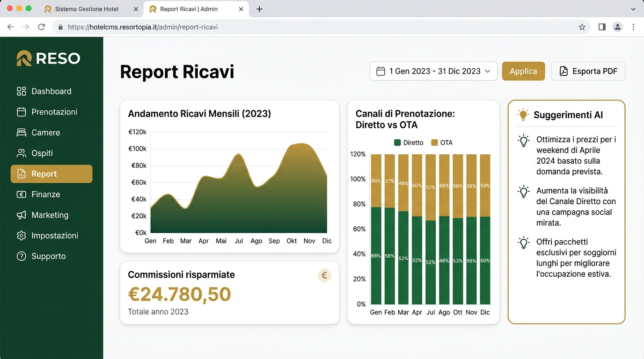
Task: Click the bulb icon next to Offri pacchetti
Action: [x=524, y=243]
